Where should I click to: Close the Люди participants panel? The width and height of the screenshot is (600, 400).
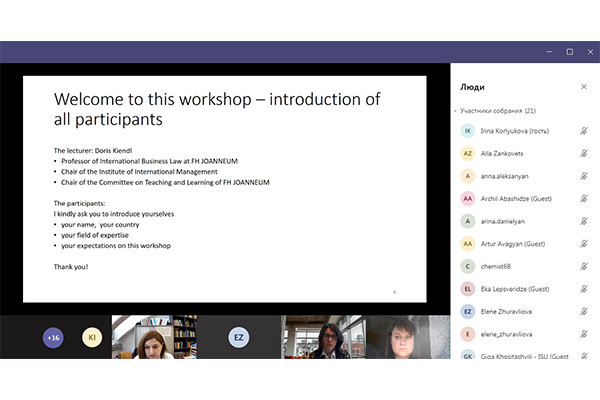click(x=584, y=87)
